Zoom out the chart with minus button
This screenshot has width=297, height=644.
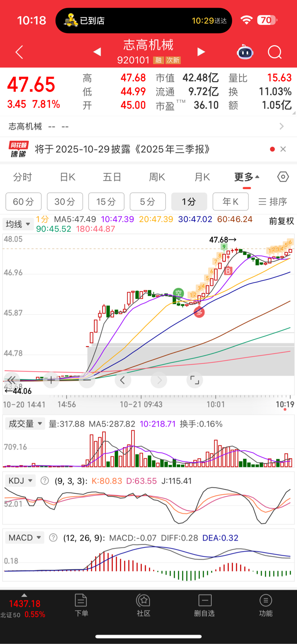(87, 380)
